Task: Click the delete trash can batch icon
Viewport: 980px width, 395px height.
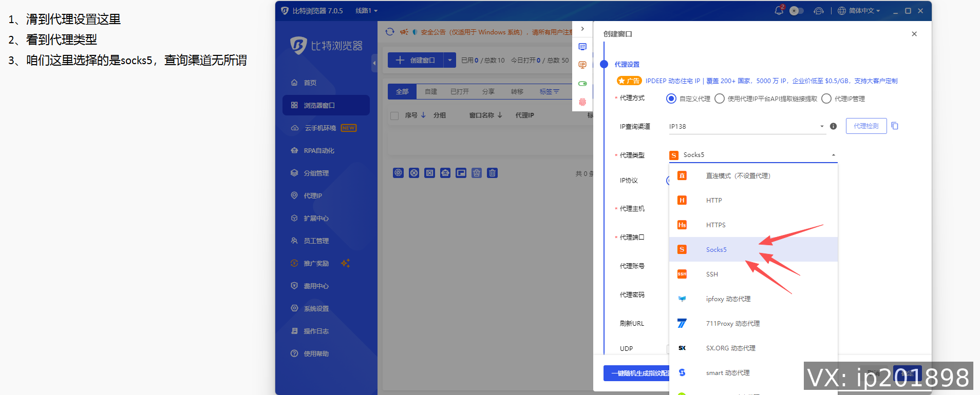Action: 493,173
